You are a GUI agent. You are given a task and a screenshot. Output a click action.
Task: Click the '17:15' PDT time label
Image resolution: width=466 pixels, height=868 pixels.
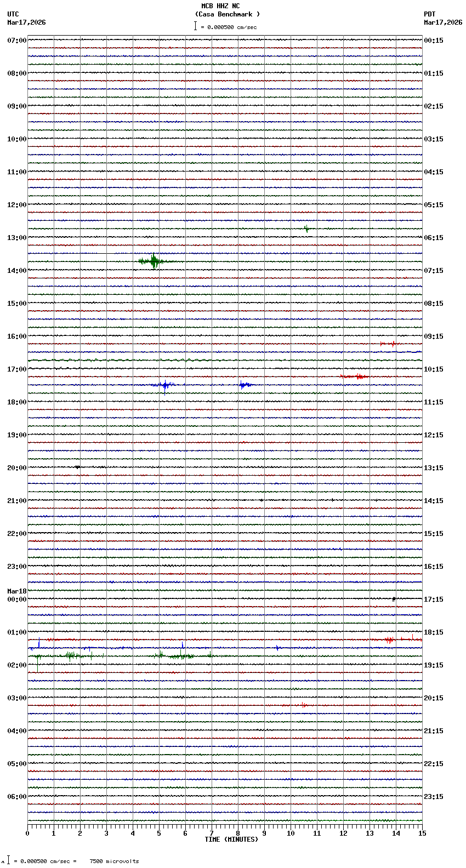click(x=434, y=599)
